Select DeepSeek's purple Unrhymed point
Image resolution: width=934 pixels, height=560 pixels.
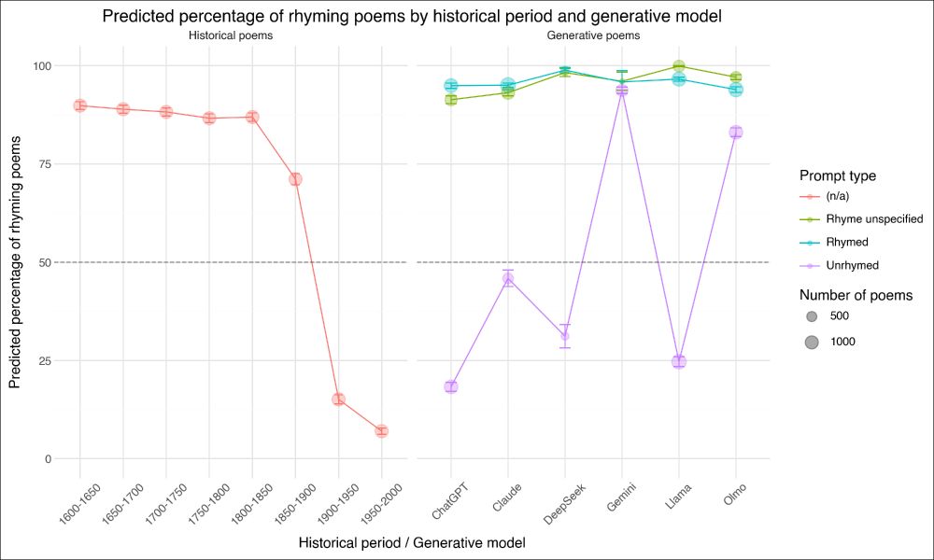(x=564, y=336)
